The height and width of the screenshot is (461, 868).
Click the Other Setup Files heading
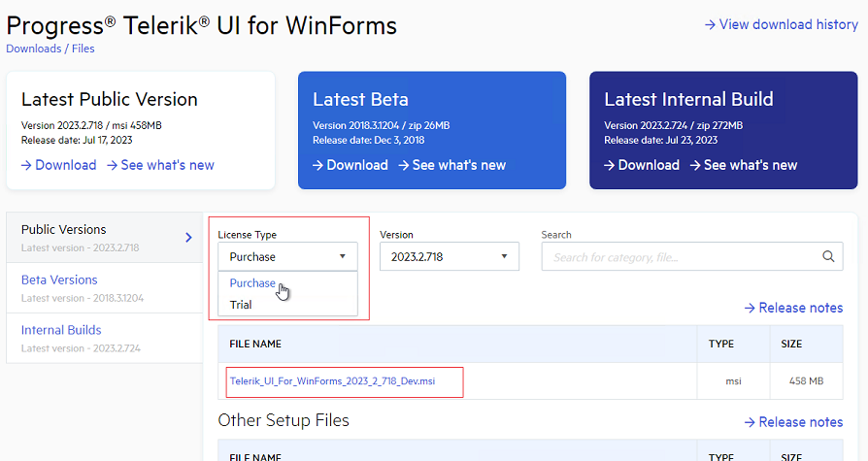284,420
